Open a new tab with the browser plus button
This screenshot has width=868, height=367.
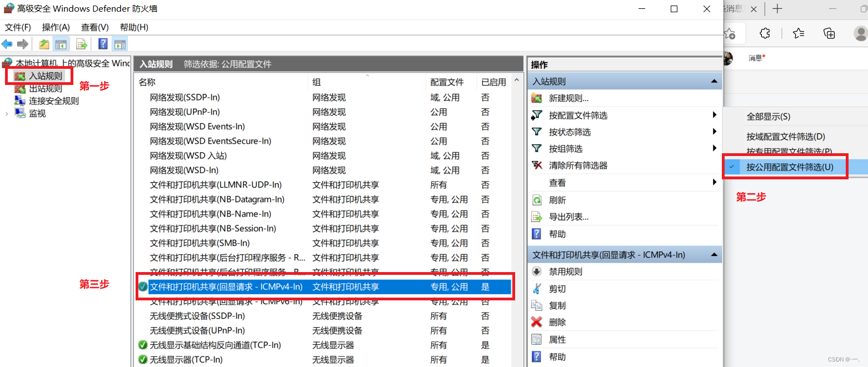[x=777, y=9]
